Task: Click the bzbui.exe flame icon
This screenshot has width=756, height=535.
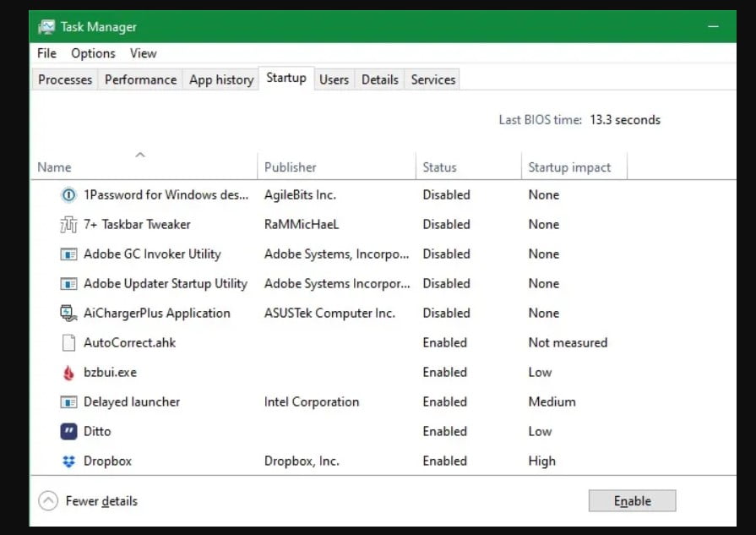Action: (68, 373)
